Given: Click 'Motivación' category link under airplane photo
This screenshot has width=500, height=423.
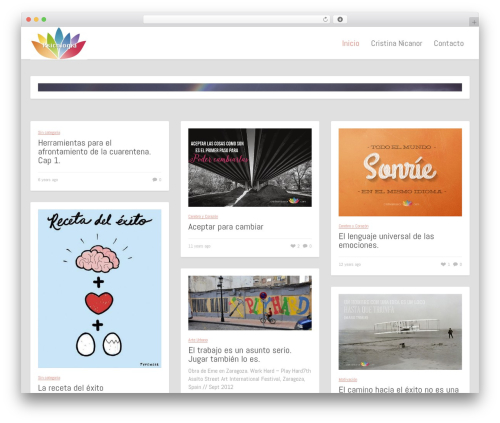Looking at the screenshot, I should pos(348,380).
